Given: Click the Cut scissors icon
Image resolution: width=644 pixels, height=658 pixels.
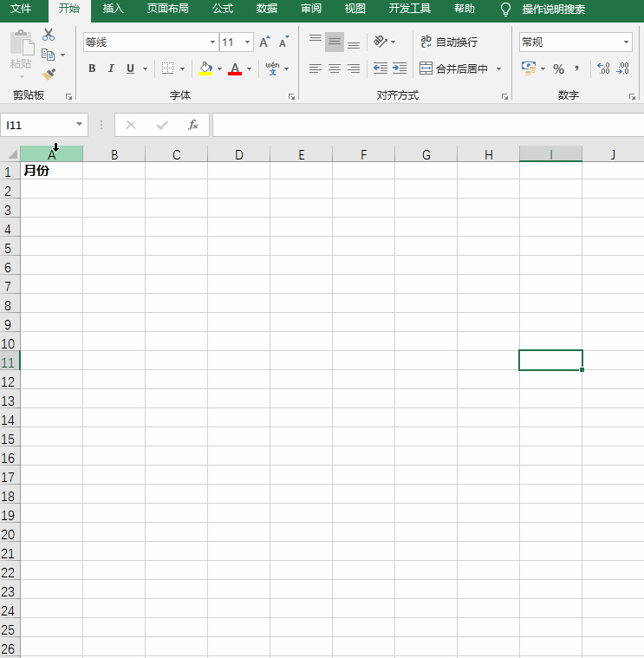Looking at the screenshot, I should 49,35.
